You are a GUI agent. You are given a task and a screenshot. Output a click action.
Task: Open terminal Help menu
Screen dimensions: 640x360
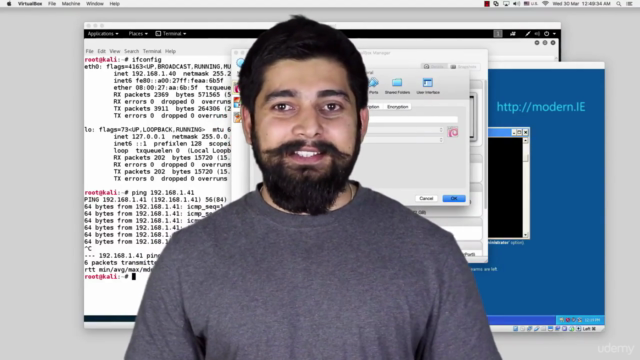click(x=170, y=51)
